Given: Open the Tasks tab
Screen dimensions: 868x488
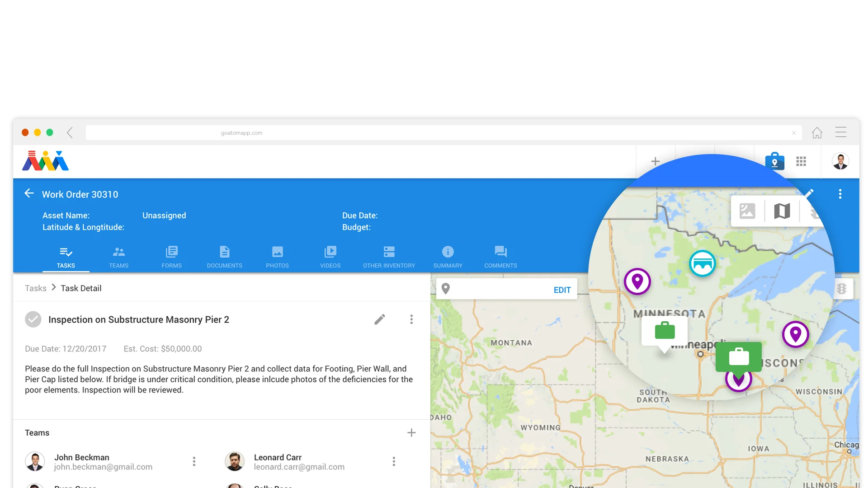Looking at the screenshot, I should (66, 258).
